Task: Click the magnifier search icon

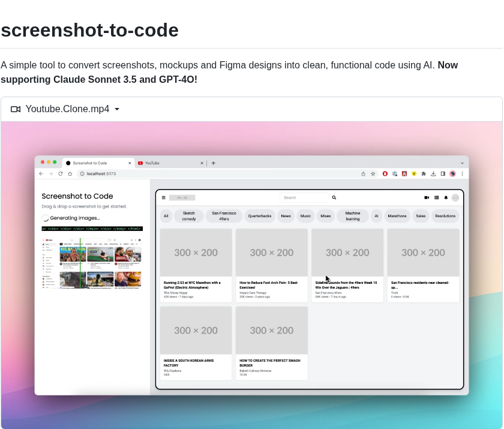Action: pyautogui.click(x=334, y=197)
